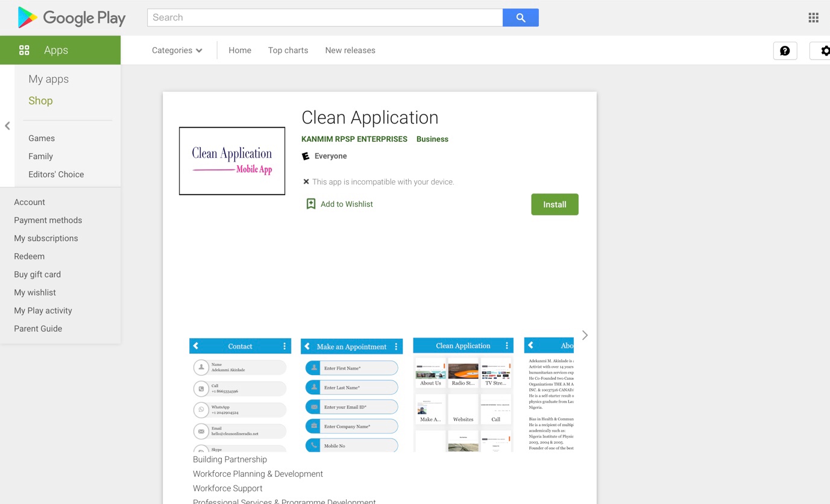Open the help question mark icon

coord(785,51)
